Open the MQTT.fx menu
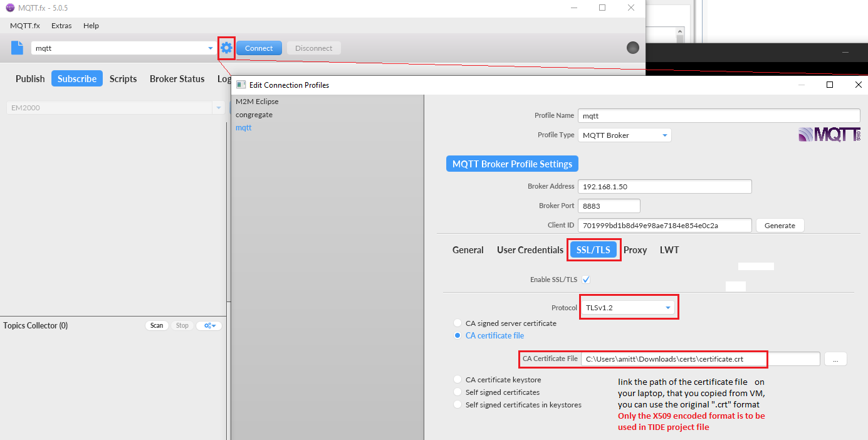Screen dimensions: 868x440 click(25, 26)
